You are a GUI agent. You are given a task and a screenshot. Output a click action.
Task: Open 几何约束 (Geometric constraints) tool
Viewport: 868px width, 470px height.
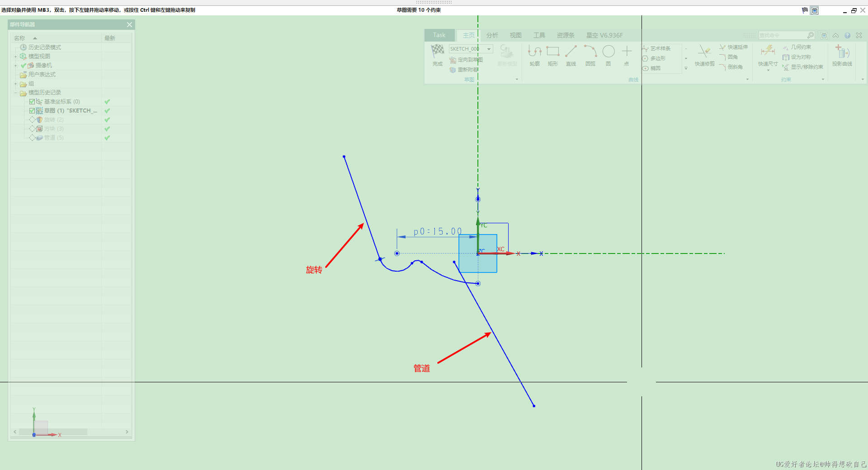pos(797,47)
